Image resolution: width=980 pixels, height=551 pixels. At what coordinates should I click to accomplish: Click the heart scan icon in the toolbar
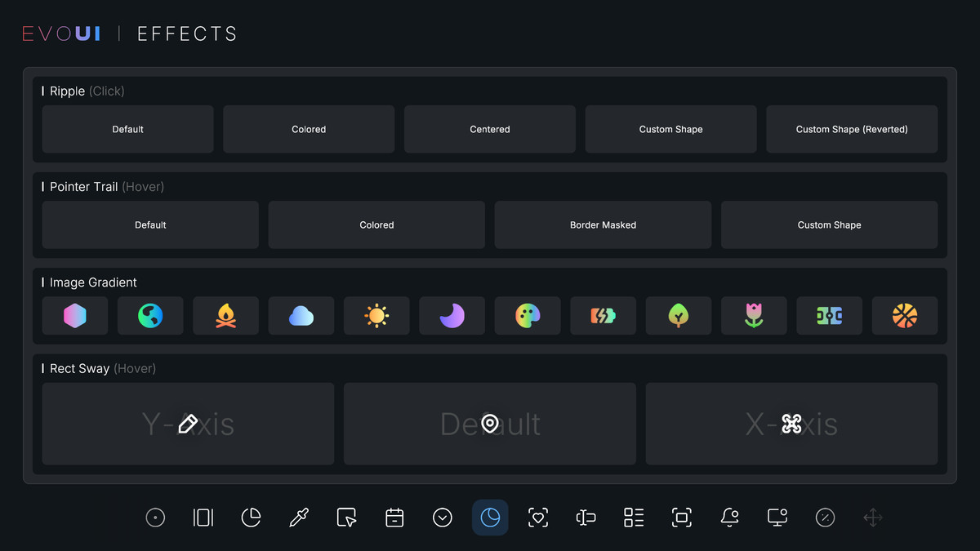(538, 517)
